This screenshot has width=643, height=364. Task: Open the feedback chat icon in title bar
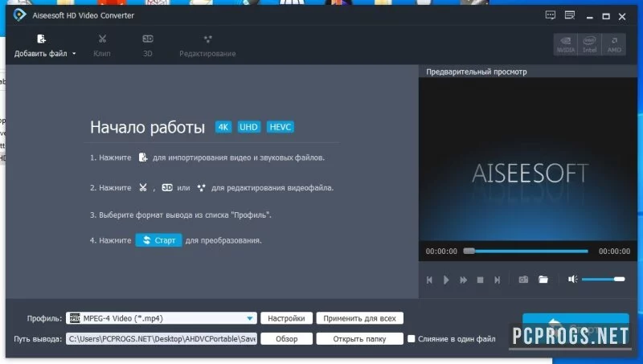pos(551,15)
